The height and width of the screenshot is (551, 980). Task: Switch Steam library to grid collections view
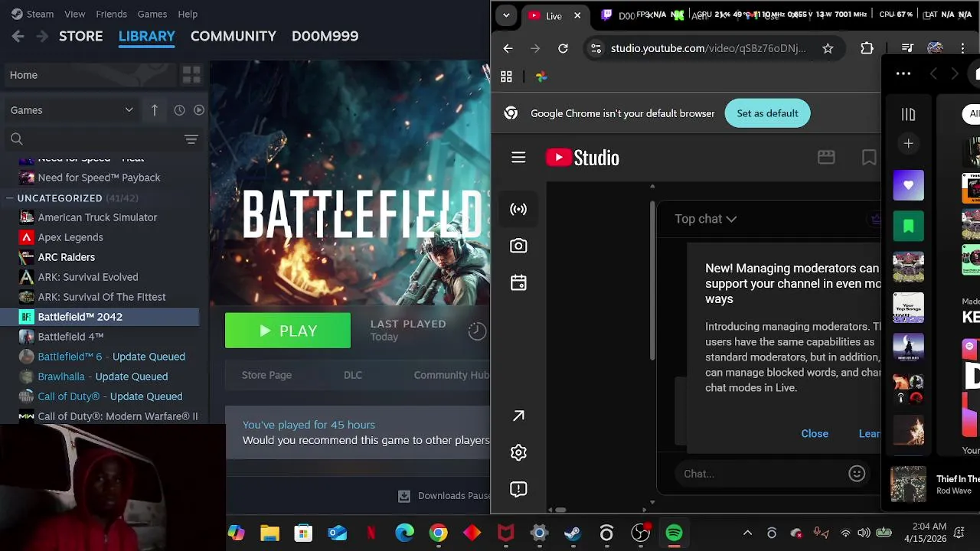pos(191,75)
